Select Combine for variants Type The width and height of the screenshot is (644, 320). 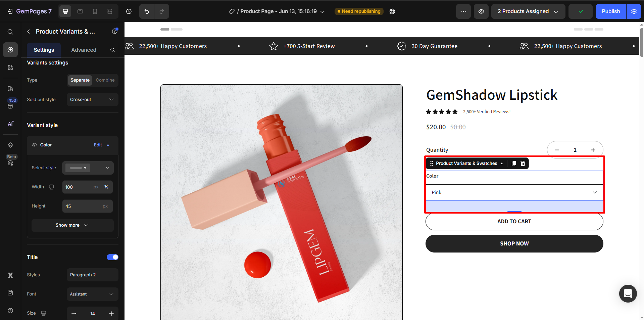tap(105, 80)
